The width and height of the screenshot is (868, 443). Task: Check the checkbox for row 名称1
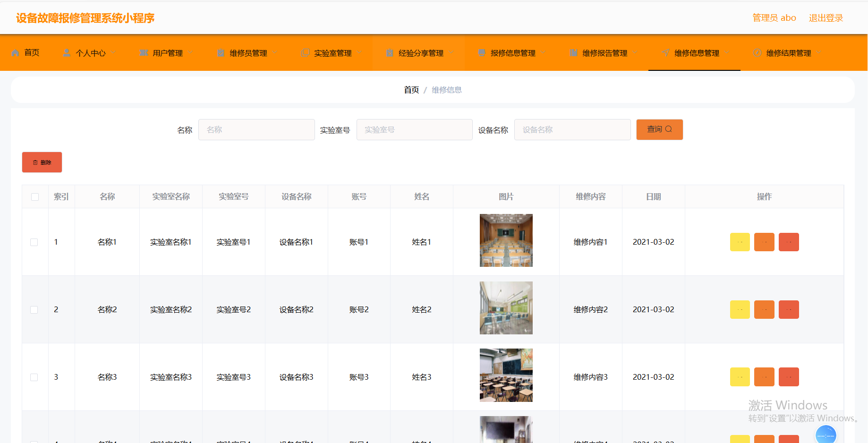34,242
